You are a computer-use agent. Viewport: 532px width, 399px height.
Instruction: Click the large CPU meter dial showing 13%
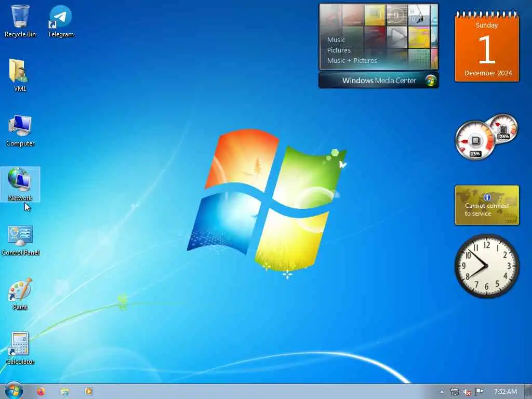475,140
